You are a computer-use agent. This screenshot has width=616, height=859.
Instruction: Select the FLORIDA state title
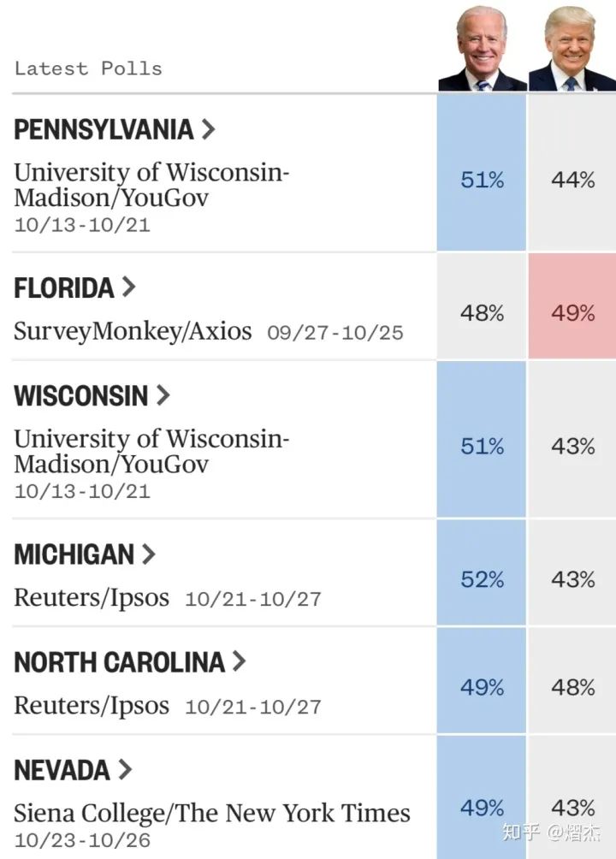click(x=64, y=287)
